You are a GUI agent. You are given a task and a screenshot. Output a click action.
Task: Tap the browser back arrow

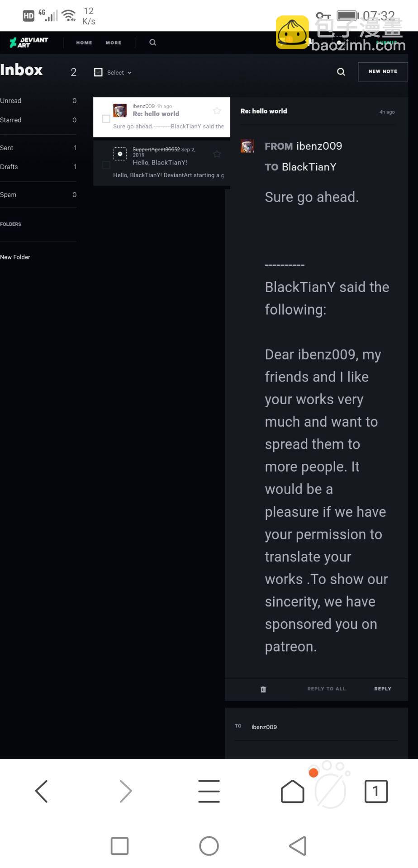pyautogui.click(x=42, y=792)
